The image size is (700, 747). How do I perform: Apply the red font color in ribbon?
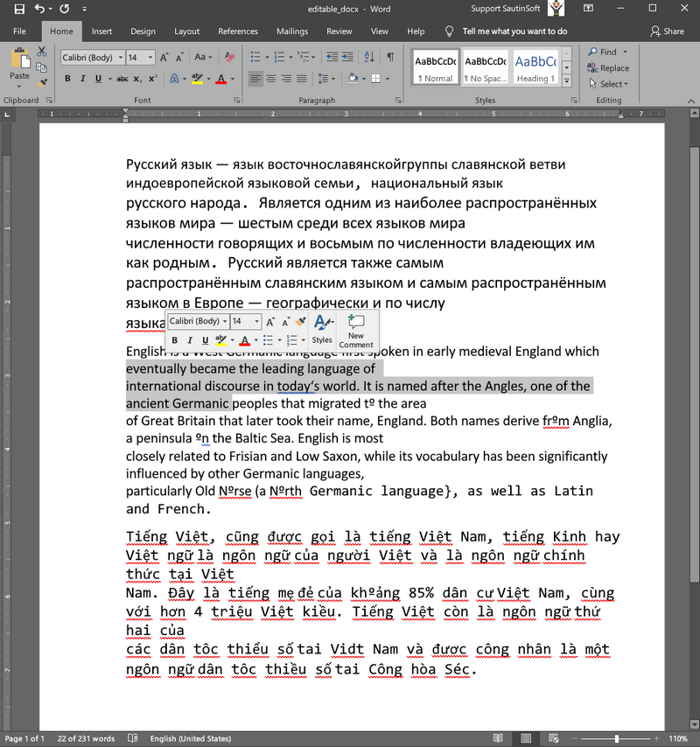(220, 79)
